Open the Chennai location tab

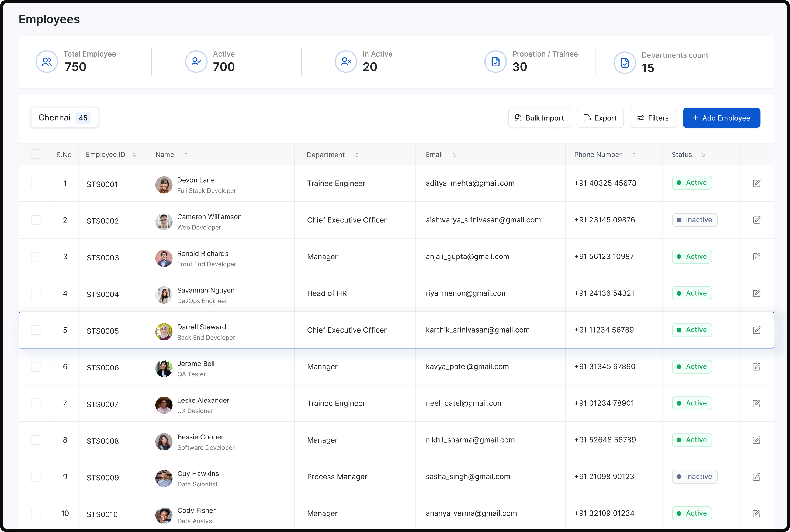pyautogui.click(x=64, y=117)
